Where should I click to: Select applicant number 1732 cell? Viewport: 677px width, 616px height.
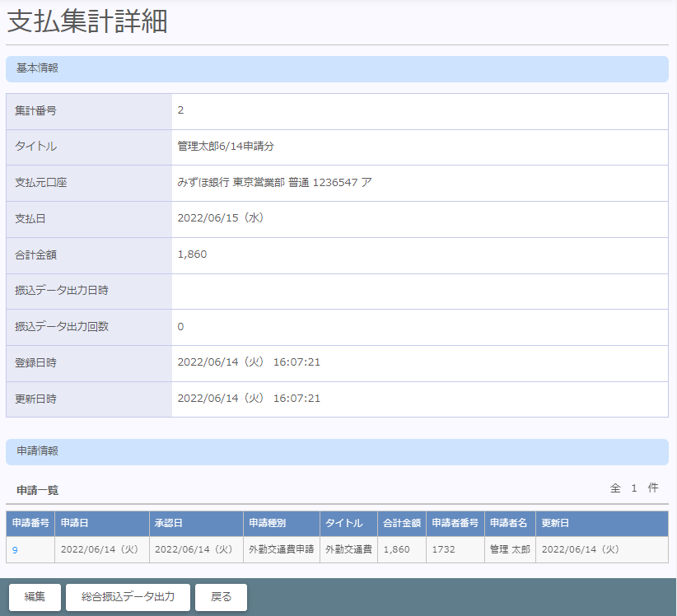pyautogui.click(x=443, y=550)
